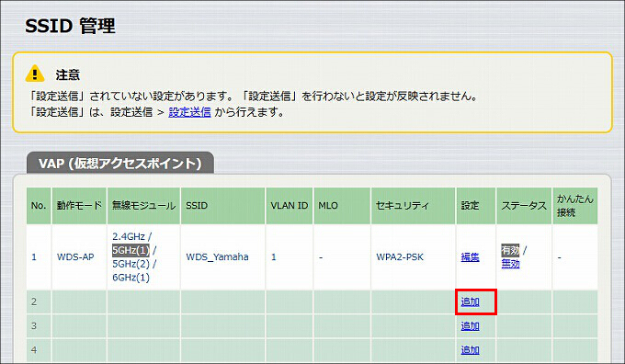Click the ステータス column header
The height and width of the screenshot is (364, 625).
pos(524,206)
